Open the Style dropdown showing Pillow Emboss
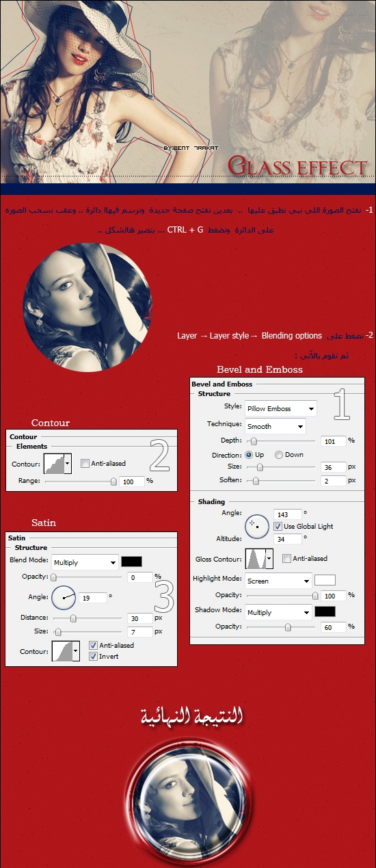Screen dimensions: 376x868 click(280, 408)
